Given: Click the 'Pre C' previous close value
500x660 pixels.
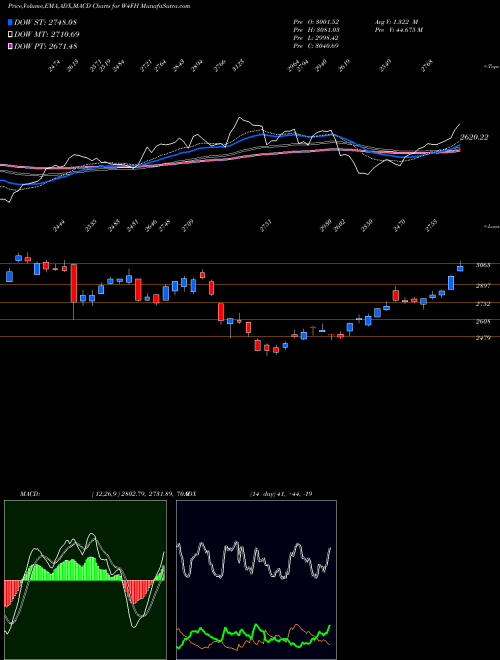Looking at the screenshot, I should pos(316,46).
